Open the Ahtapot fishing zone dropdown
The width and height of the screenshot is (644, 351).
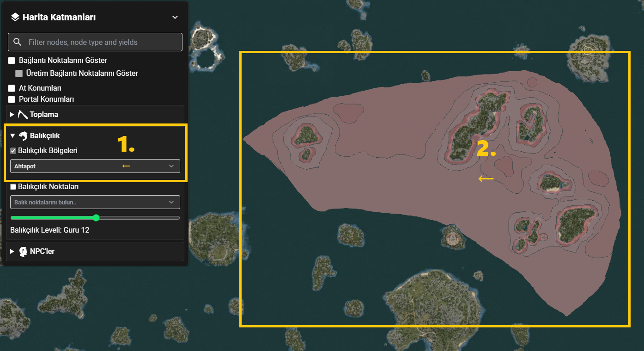point(95,166)
